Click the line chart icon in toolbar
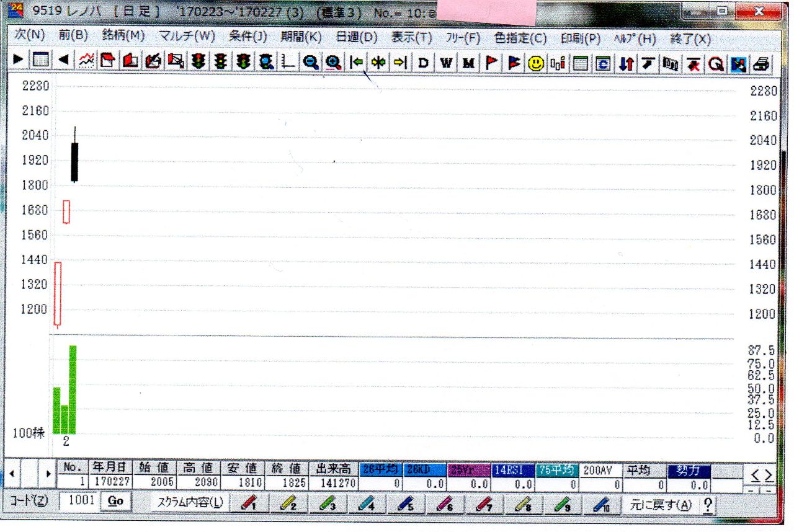Image resolution: width=794 pixels, height=532 pixels. (x=86, y=61)
